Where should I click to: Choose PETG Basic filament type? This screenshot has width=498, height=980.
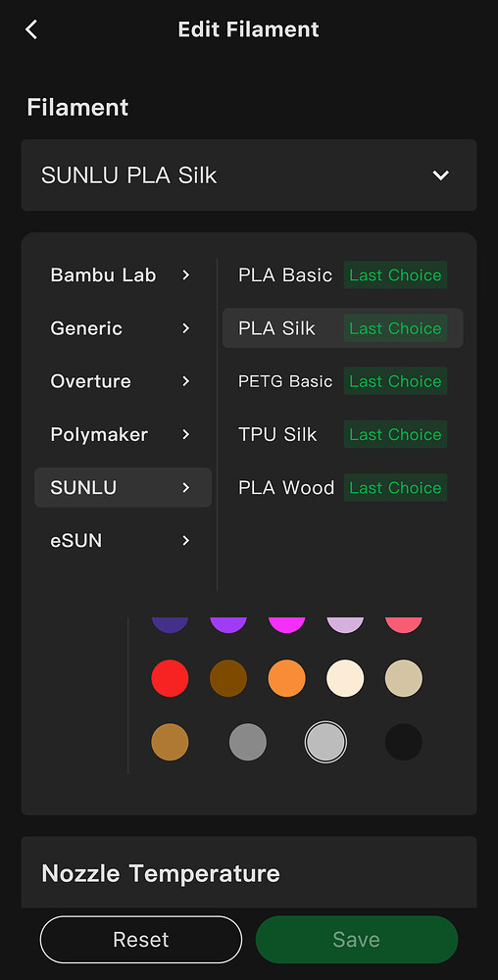point(342,381)
